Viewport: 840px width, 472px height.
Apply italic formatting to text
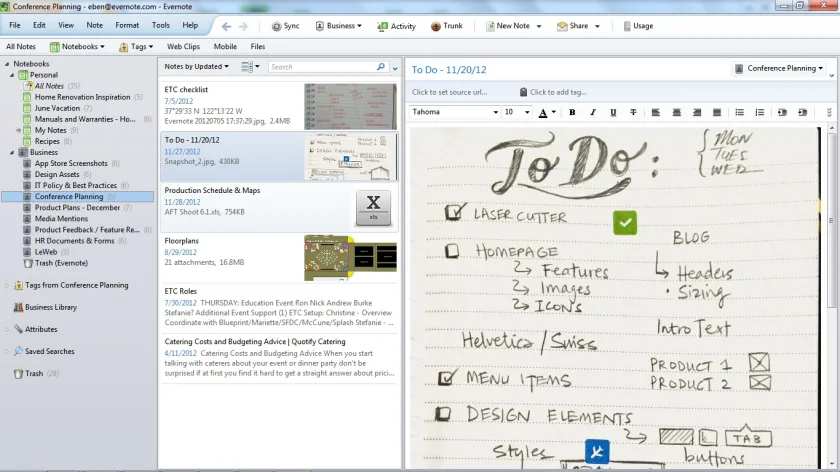click(592, 113)
